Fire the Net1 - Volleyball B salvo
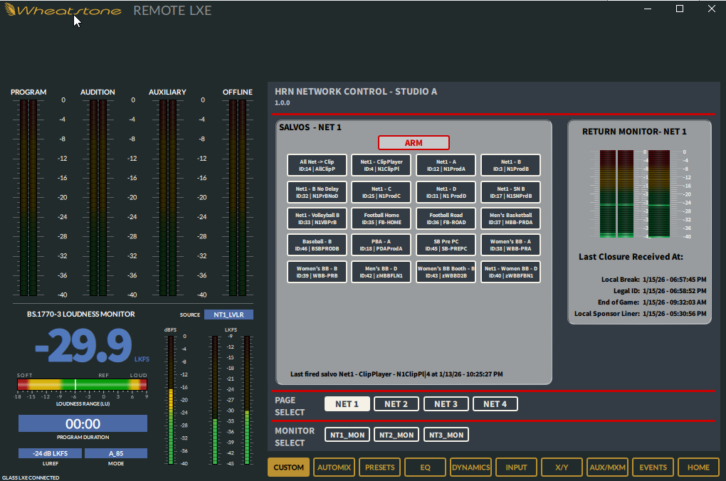Screen dimensions: 726x481 317,219
